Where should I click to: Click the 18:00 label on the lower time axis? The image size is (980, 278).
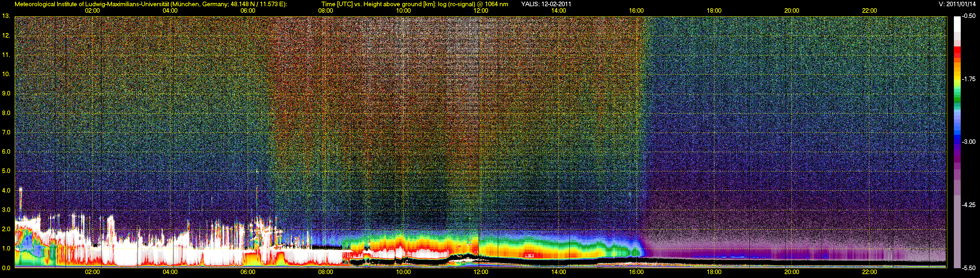(x=714, y=272)
